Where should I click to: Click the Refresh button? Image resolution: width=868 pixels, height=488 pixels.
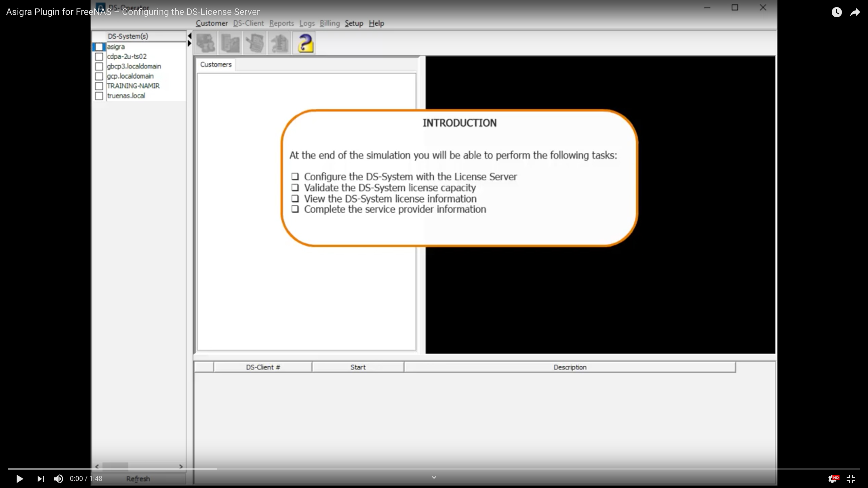point(138,479)
